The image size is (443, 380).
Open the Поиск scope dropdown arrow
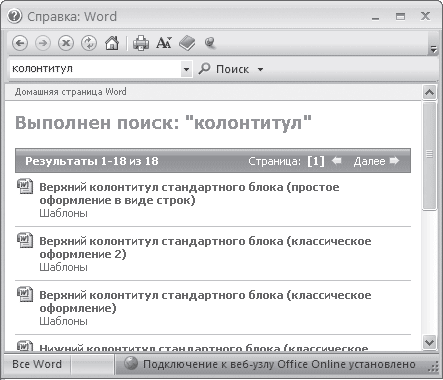(260, 69)
